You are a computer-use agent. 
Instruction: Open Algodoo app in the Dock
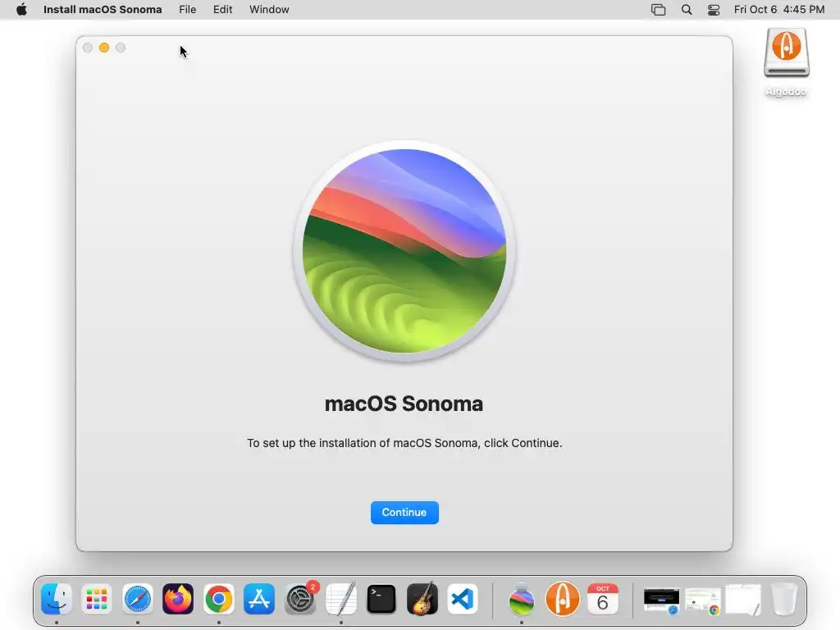click(x=562, y=599)
